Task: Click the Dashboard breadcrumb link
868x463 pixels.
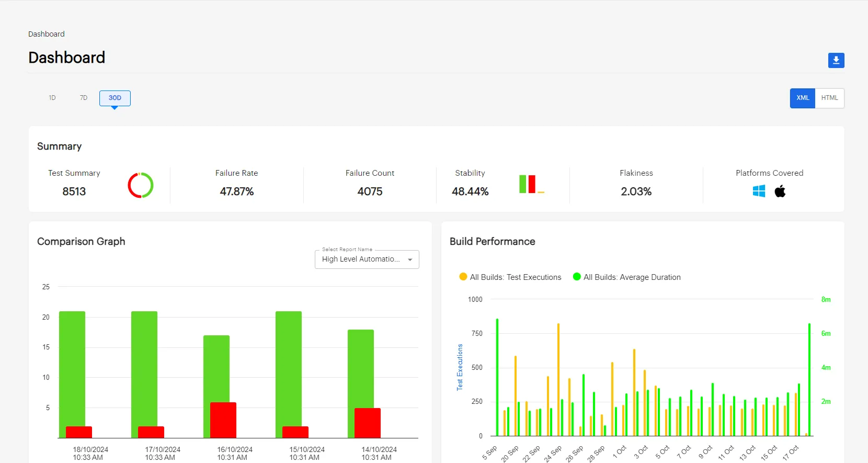Action: [47, 34]
